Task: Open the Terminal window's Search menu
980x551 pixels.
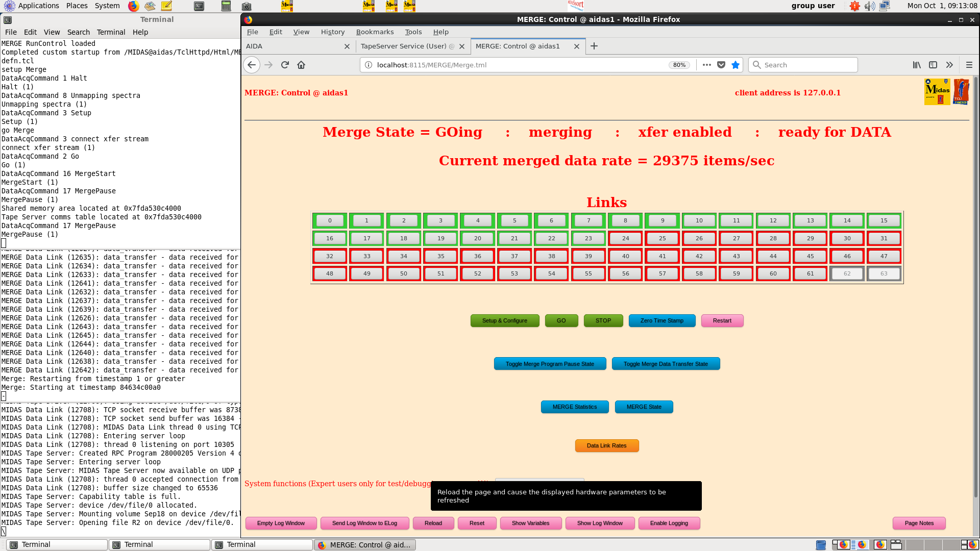Action: tap(78, 32)
